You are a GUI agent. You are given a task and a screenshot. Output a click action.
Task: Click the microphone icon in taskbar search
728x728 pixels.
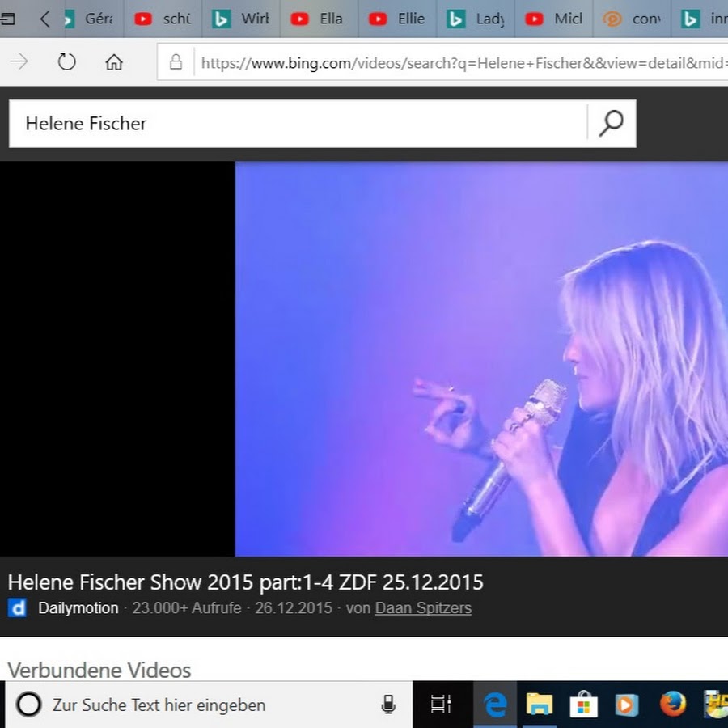point(388,705)
